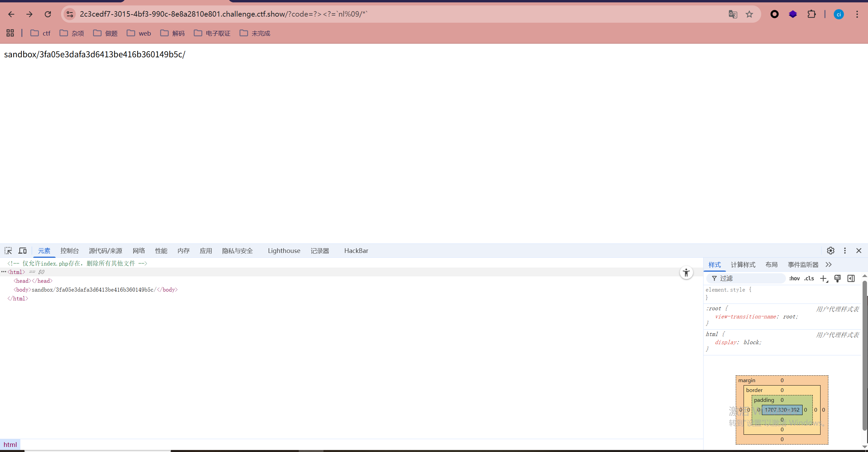This screenshot has height=452, width=868.
Task: Click the page reload icon
Action: pyautogui.click(x=48, y=14)
